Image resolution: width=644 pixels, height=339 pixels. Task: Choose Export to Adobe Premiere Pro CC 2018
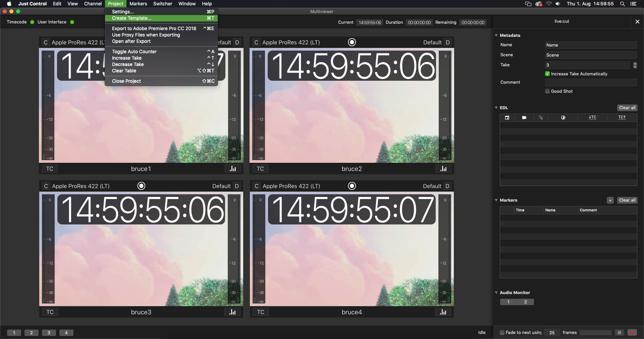click(x=161, y=28)
